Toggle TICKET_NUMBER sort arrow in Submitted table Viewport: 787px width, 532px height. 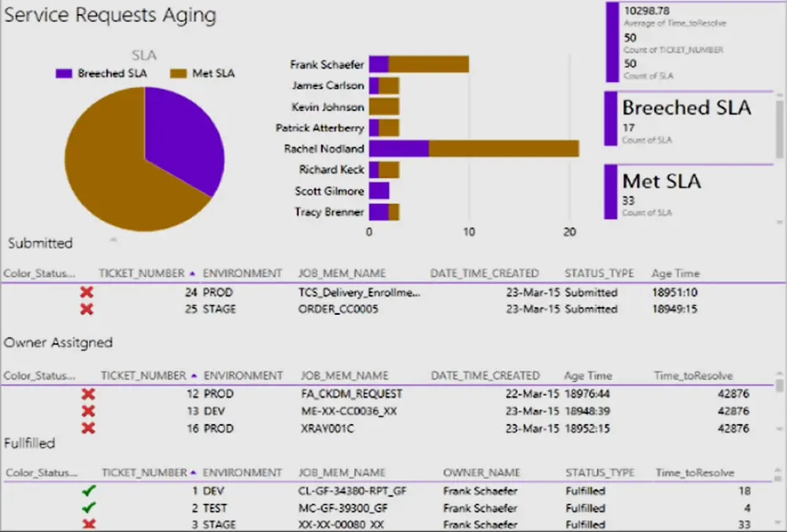click(194, 273)
